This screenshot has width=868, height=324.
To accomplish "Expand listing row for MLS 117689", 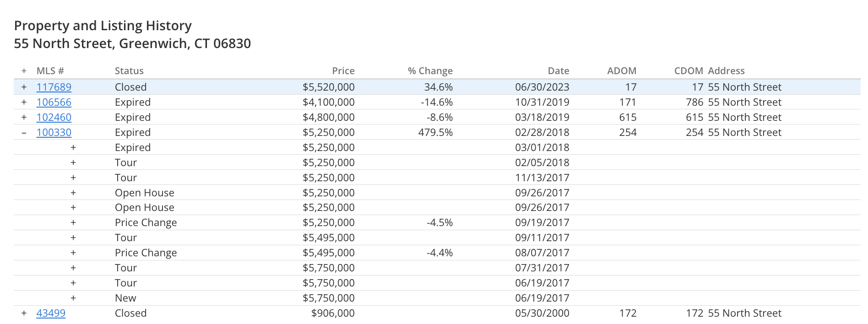I will click(24, 87).
